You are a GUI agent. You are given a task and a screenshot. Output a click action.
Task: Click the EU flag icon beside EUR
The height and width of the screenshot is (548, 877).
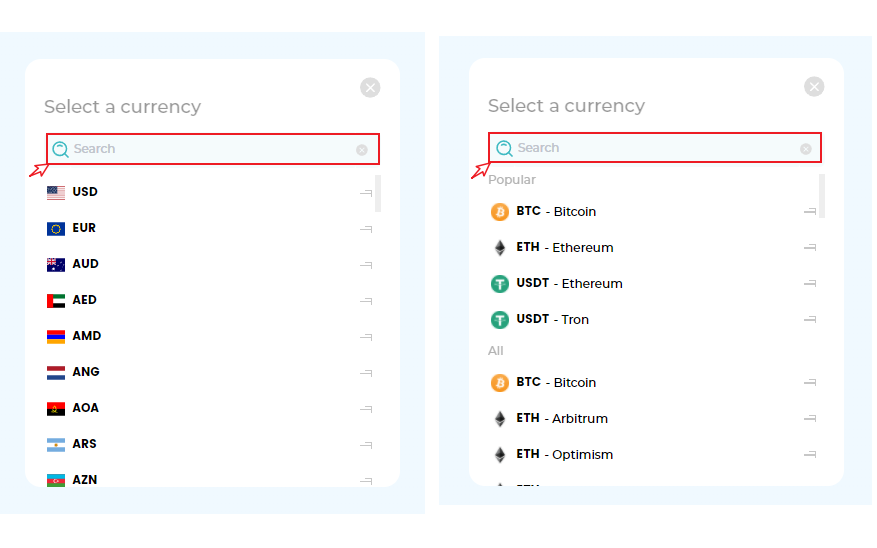pos(56,228)
